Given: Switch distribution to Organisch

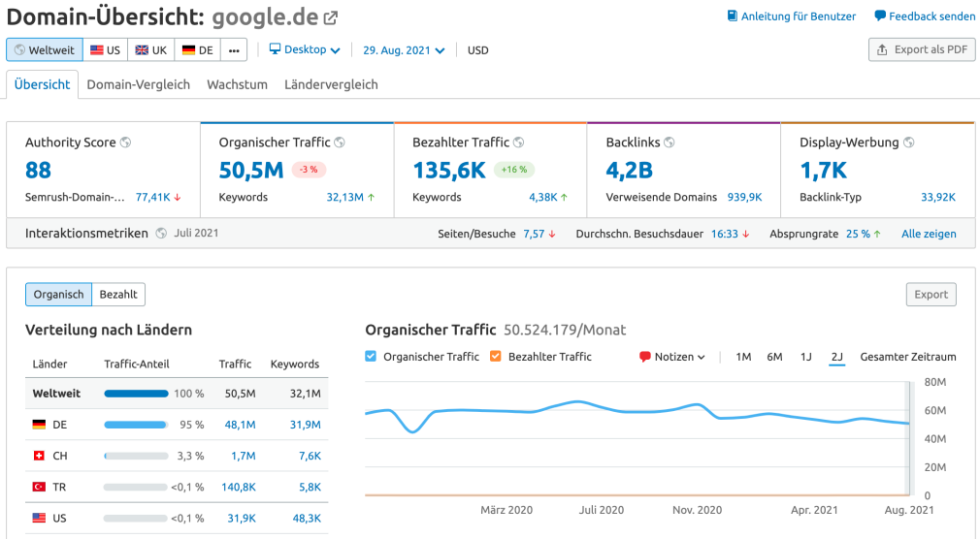Looking at the screenshot, I should pos(59,294).
